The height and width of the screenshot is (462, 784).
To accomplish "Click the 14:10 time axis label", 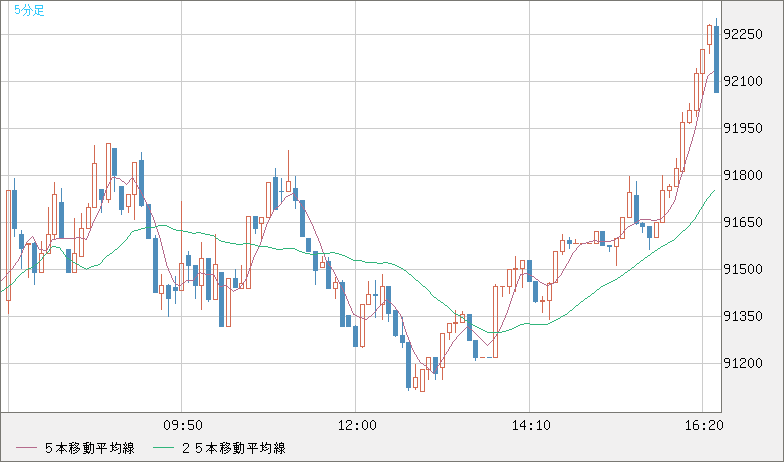I will (x=531, y=426).
